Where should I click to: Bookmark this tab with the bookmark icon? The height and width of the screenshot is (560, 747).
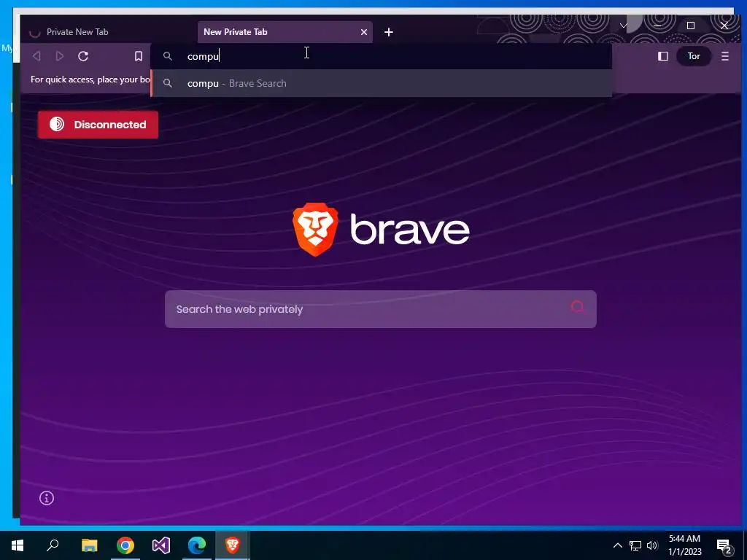click(x=138, y=56)
